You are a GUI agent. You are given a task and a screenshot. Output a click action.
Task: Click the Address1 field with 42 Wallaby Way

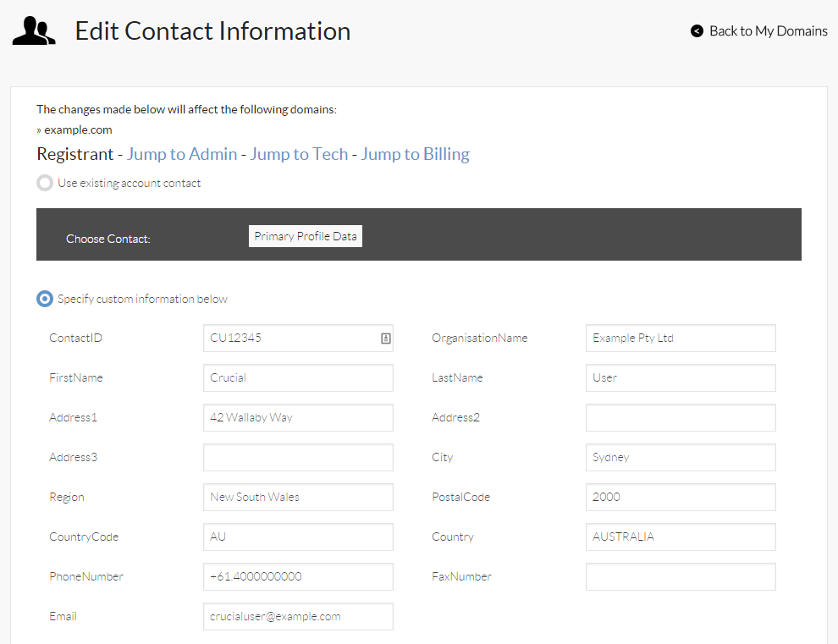298,417
